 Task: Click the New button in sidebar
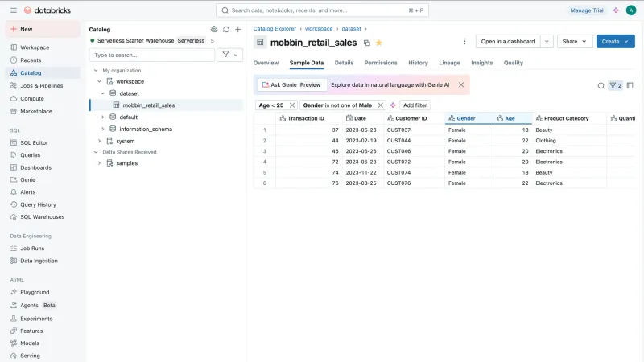43,29
